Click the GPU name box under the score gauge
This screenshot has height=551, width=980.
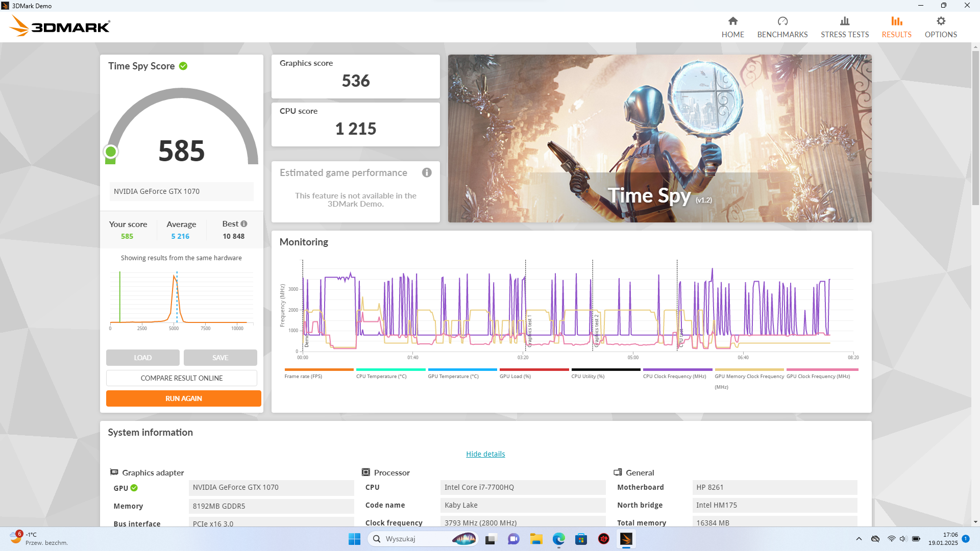181,191
